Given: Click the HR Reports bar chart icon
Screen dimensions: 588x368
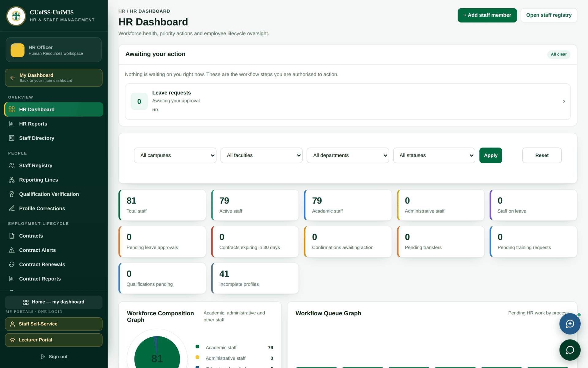Looking at the screenshot, I should (x=12, y=124).
